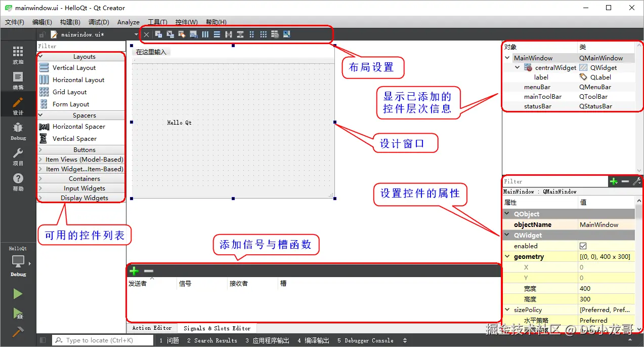Expand the Display Widgets group

click(40, 198)
